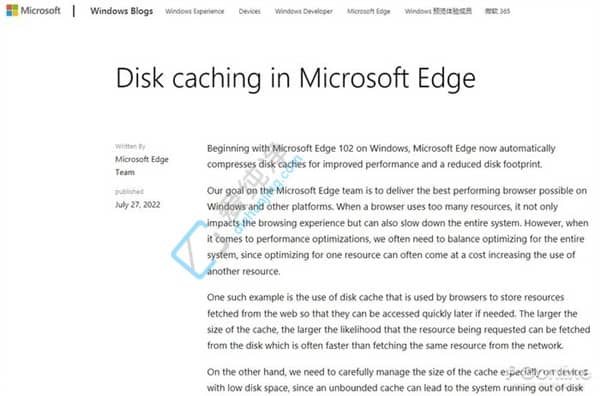
Task: Click the blue diamond watermark logo
Action: click(193, 249)
